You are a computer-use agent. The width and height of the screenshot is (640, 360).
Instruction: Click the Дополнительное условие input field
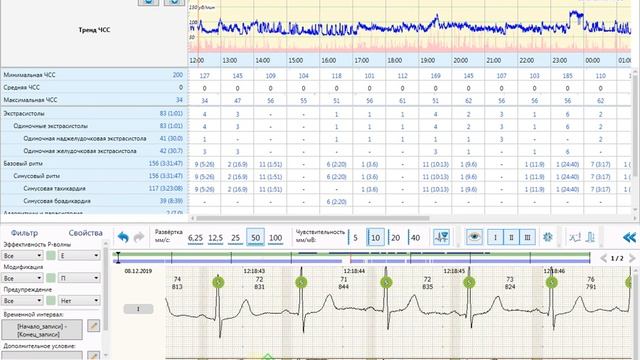tap(42, 356)
